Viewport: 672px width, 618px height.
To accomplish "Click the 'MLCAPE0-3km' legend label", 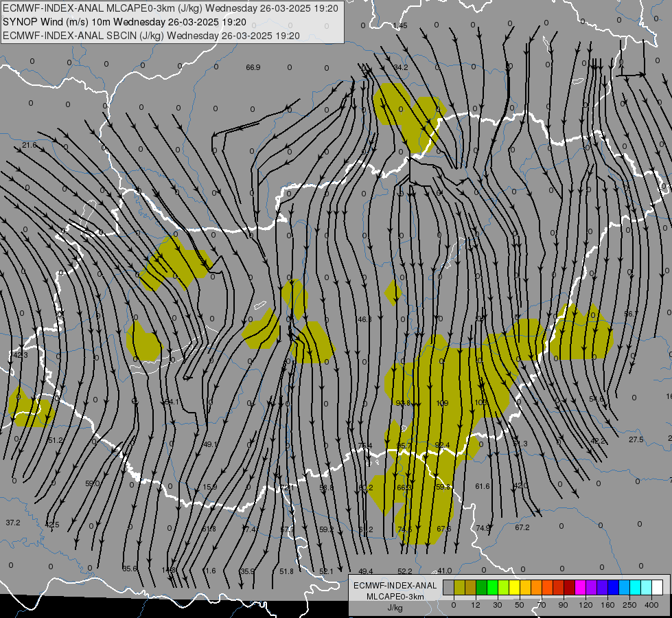I will coord(395,597).
